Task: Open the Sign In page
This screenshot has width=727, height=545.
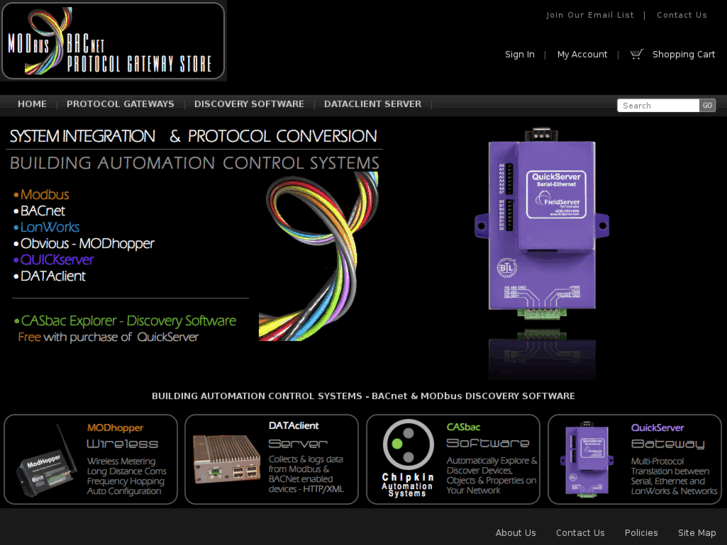Action: point(519,54)
